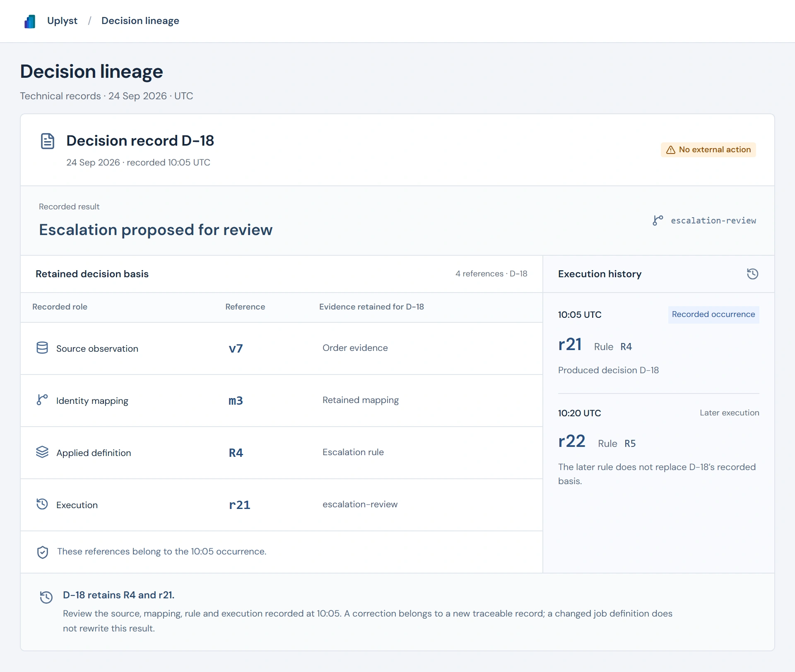This screenshot has height=672, width=795.
Task: Click Rule R5 label beside r22
Action: (x=617, y=444)
